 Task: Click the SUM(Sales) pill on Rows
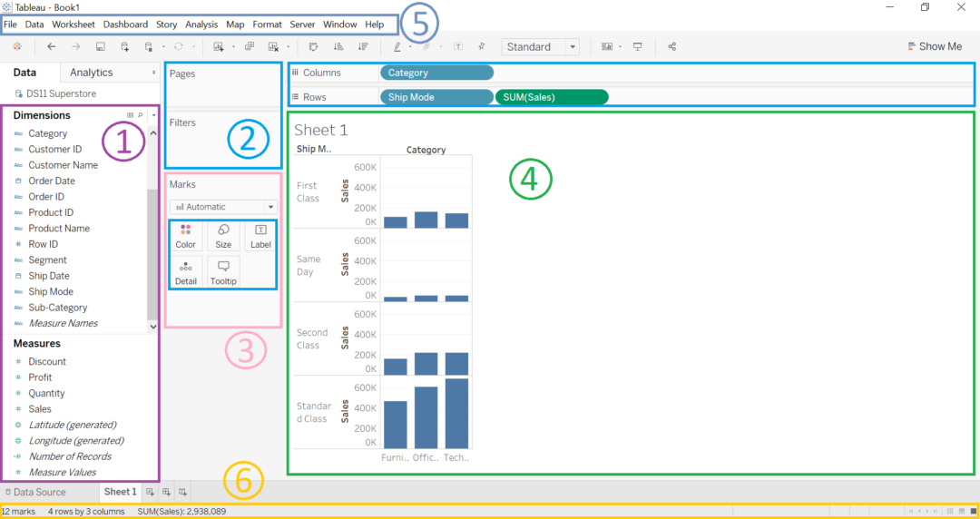tap(552, 97)
